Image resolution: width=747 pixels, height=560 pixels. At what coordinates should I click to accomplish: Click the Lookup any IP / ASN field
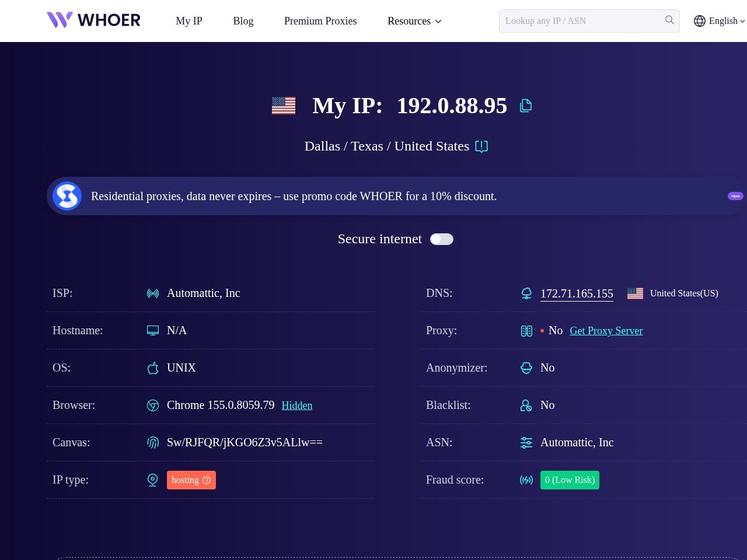click(589, 21)
